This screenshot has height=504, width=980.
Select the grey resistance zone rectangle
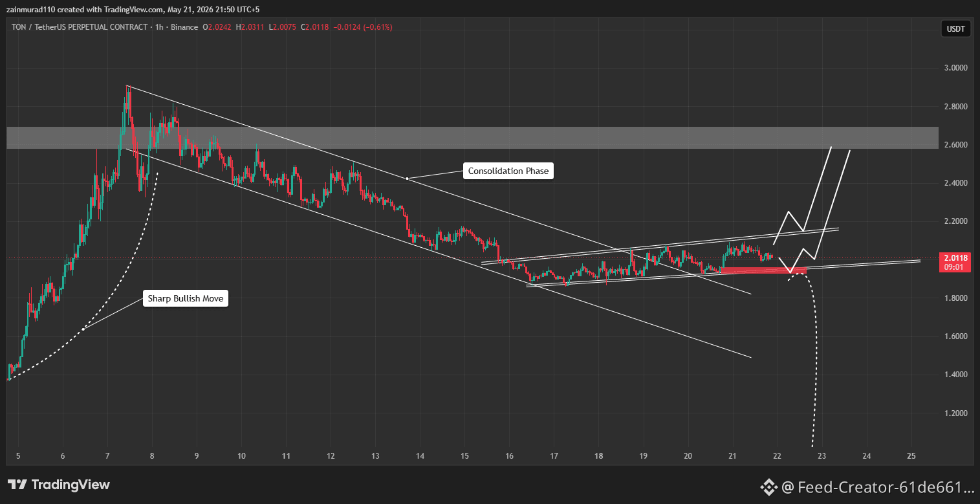(x=472, y=138)
